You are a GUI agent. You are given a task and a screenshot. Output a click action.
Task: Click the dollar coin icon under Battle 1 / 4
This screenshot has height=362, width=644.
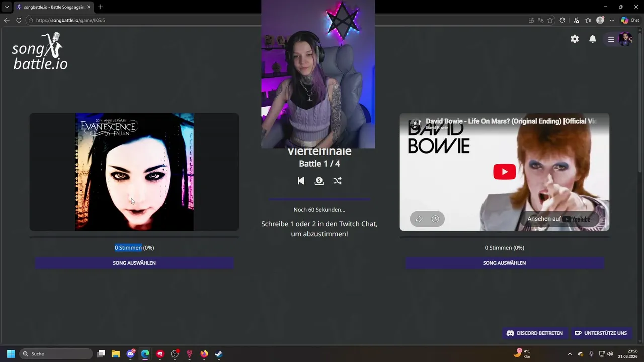point(319,180)
